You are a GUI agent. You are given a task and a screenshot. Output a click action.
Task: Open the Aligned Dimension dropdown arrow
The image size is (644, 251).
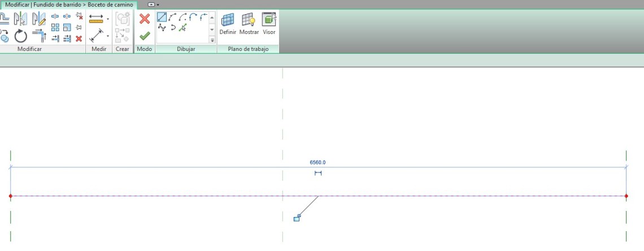108,36
